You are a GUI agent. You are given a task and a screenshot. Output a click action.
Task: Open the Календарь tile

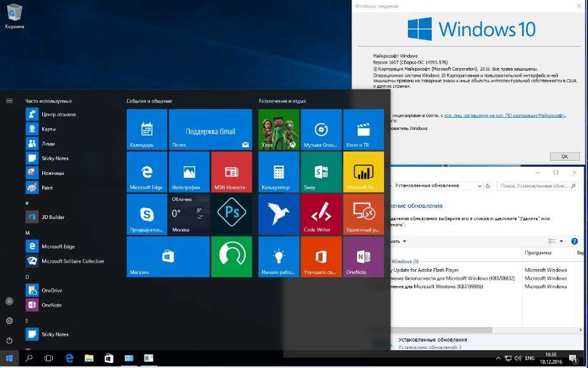coord(146,129)
